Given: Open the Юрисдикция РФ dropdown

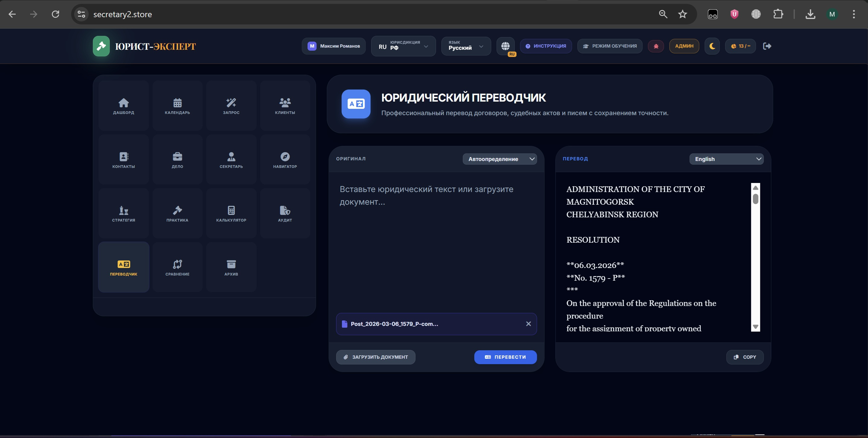Looking at the screenshot, I should point(403,46).
